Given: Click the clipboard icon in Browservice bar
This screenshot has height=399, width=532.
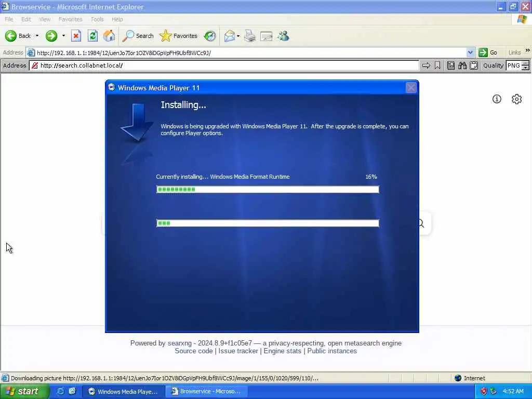Looking at the screenshot, I should [x=474, y=65].
